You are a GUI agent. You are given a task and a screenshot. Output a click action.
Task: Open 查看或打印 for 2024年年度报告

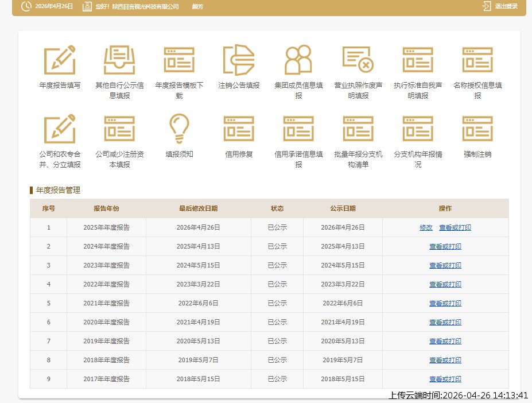pos(445,247)
